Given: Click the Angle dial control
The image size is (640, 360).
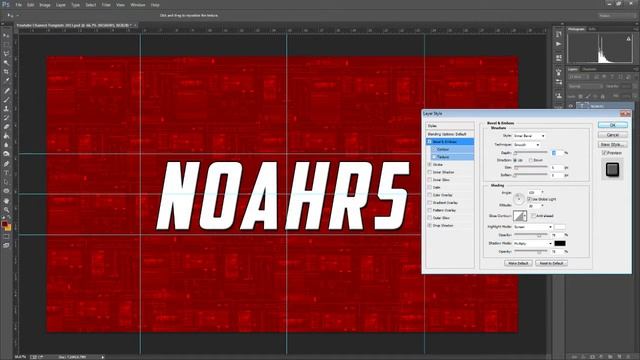Looking at the screenshot, I should (518, 199).
